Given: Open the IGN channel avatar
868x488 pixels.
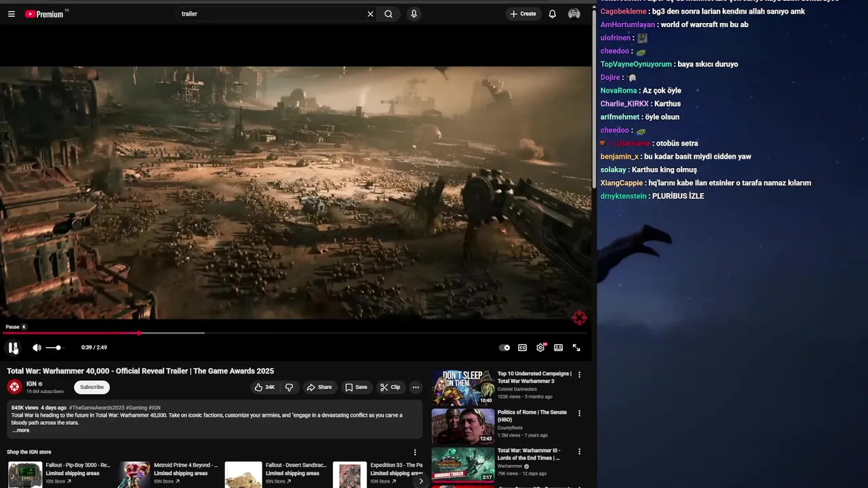Looking at the screenshot, I should pyautogui.click(x=14, y=387).
